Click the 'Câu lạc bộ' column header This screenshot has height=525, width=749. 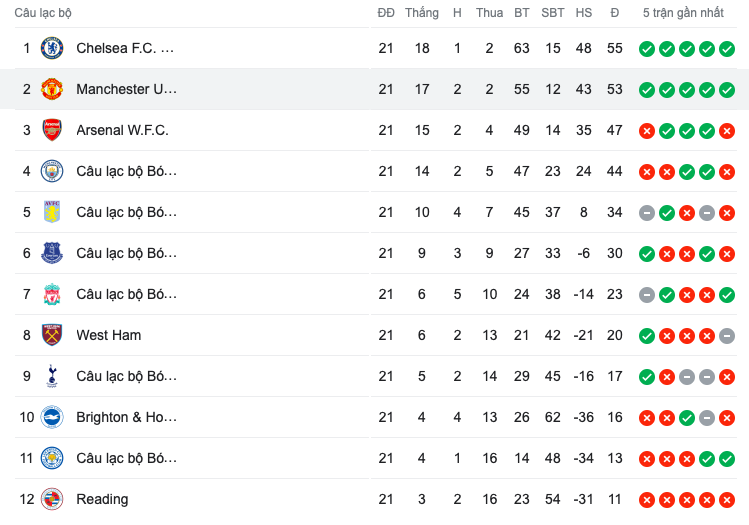(x=43, y=13)
